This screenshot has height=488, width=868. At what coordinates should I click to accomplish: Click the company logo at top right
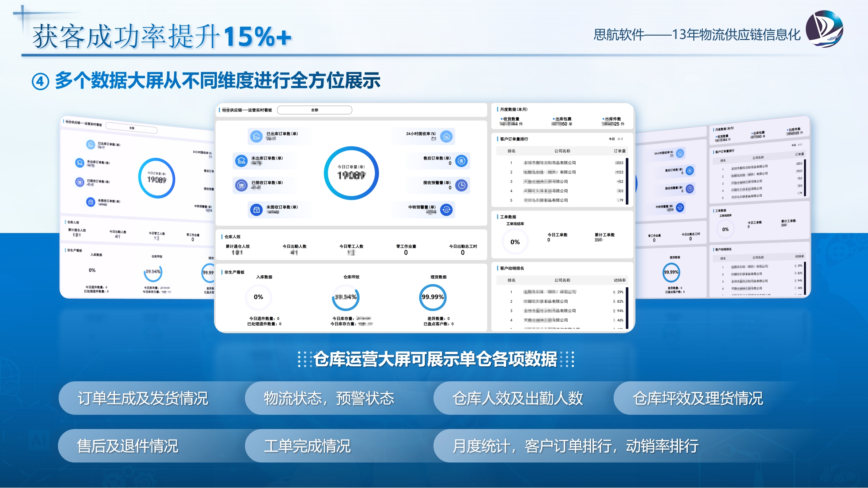pyautogui.click(x=824, y=29)
